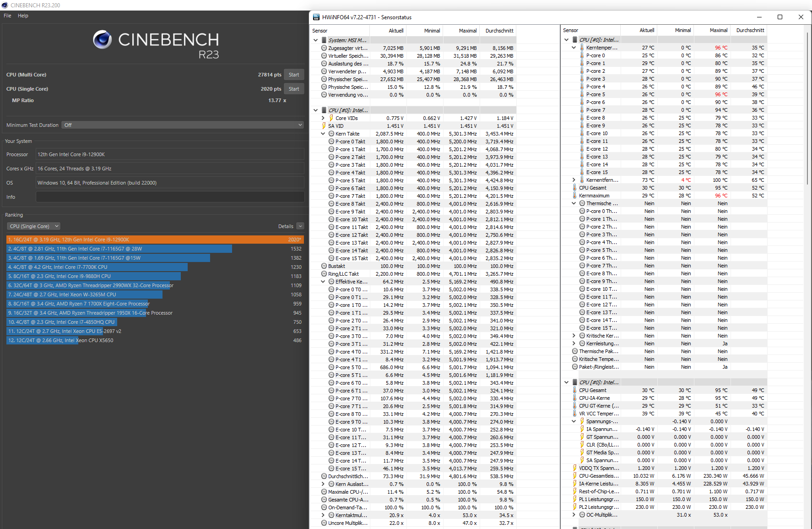Expand the Core VIDs sensor node
The image size is (812, 529).
point(323,118)
